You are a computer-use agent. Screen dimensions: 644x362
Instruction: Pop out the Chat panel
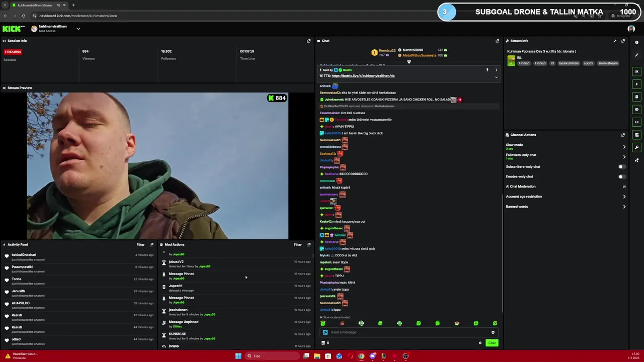[x=498, y=41]
